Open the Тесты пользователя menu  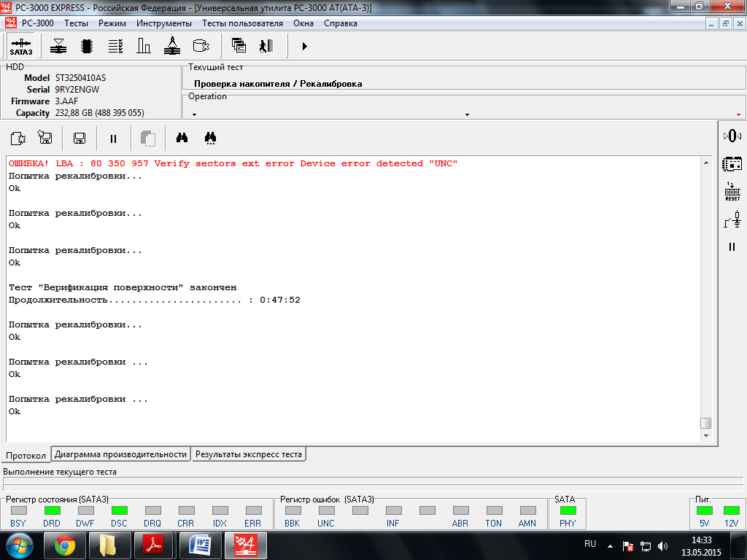(242, 23)
